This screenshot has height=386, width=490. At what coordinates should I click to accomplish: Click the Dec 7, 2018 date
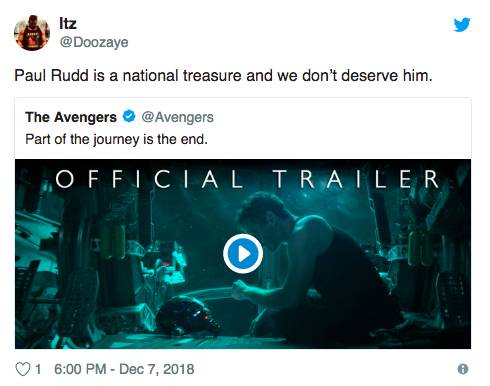tap(157, 369)
